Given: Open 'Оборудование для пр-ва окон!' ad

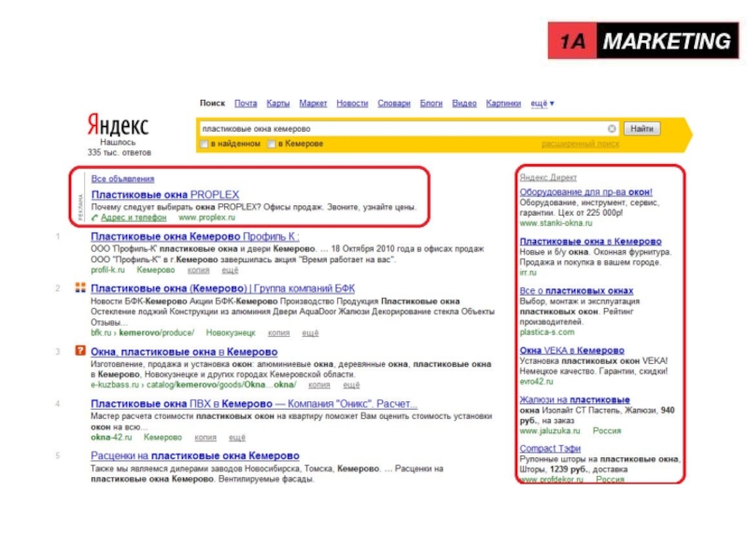Looking at the screenshot, I should tap(586, 192).
